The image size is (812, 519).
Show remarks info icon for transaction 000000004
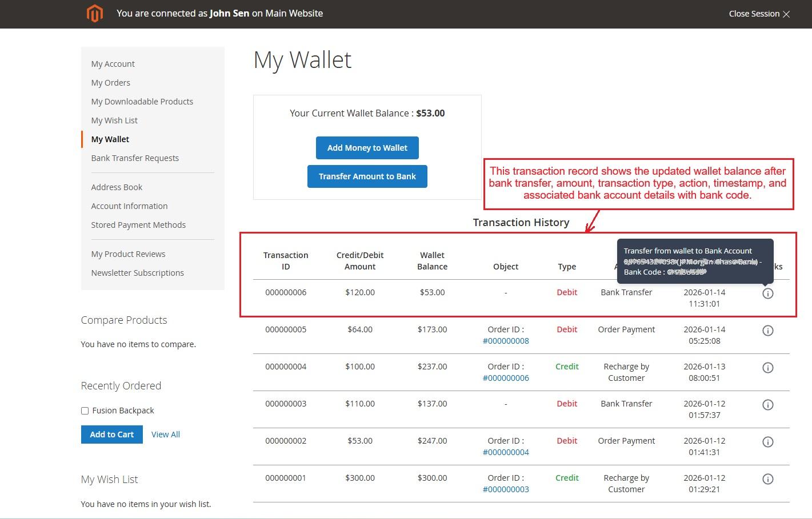click(x=767, y=368)
